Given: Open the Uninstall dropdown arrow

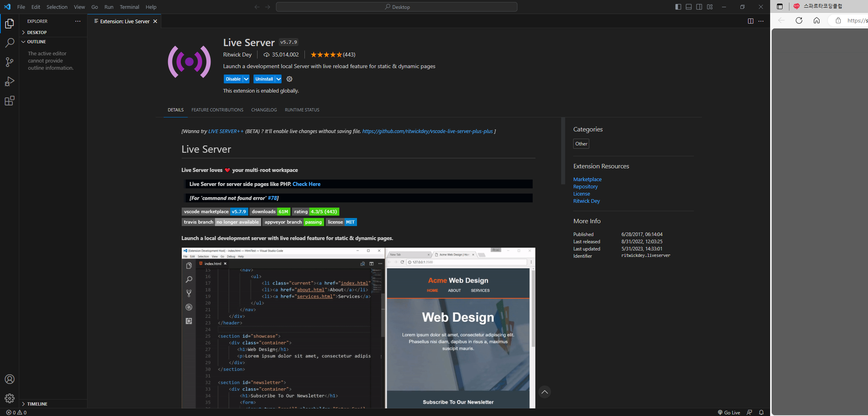Looking at the screenshot, I should tap(278, 79).
